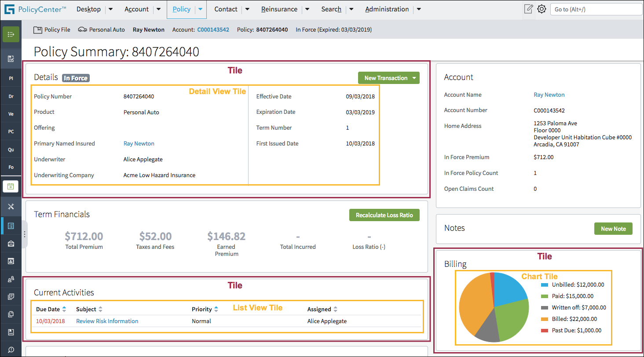
Task: Toggle the Subject column sort
Action: coord(100,309)
